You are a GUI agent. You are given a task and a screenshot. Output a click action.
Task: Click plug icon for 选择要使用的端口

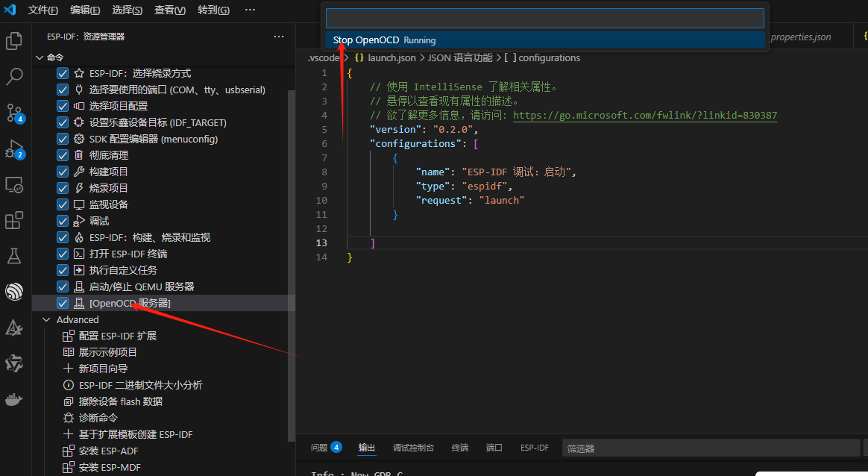79,90
